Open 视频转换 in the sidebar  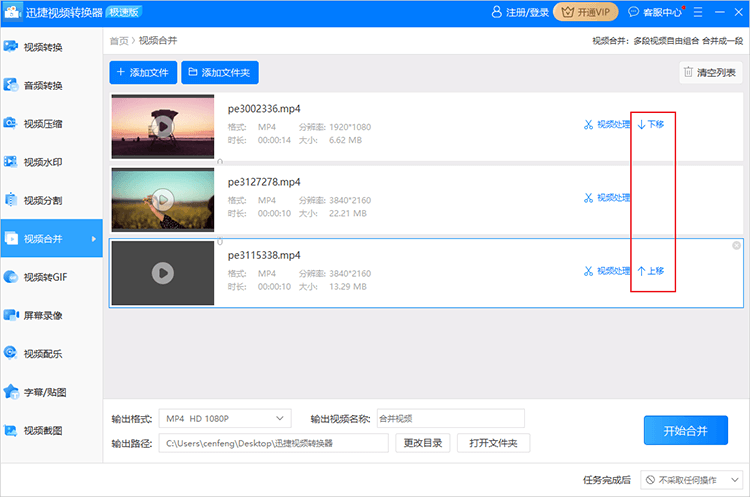42,47
